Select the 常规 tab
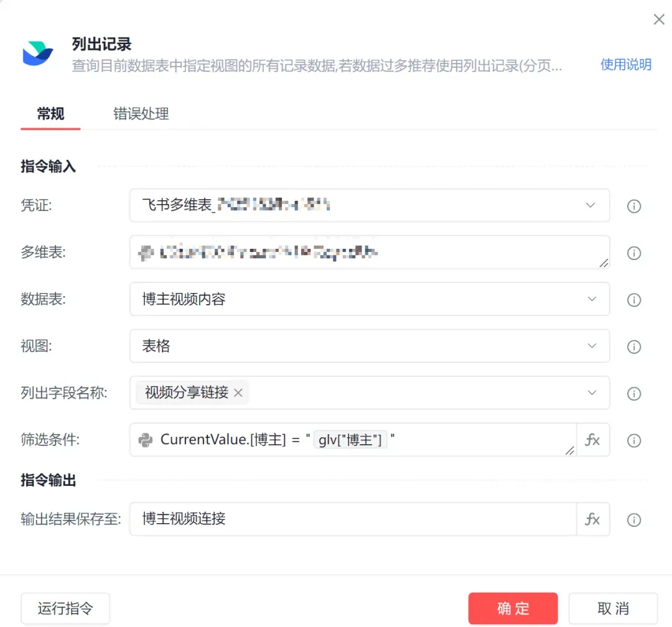The width and height of the screenshot is (672, 627). [50, 114]
